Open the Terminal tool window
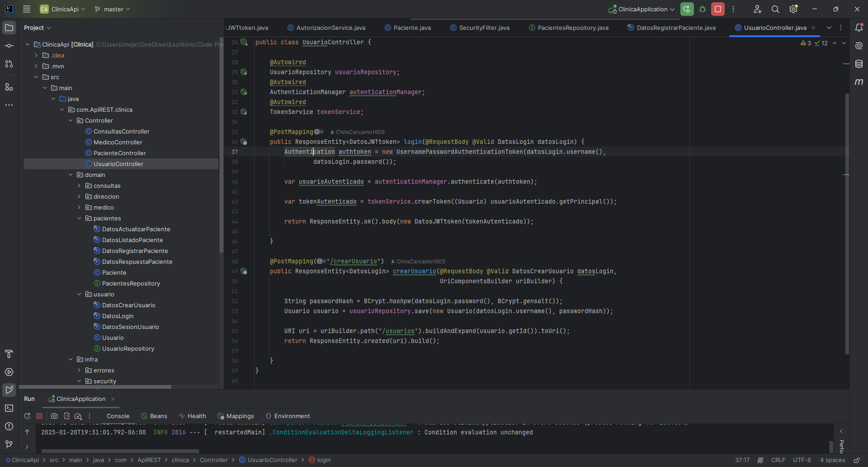The width and height of the screenshot is (868, 467). click(9, 408)
